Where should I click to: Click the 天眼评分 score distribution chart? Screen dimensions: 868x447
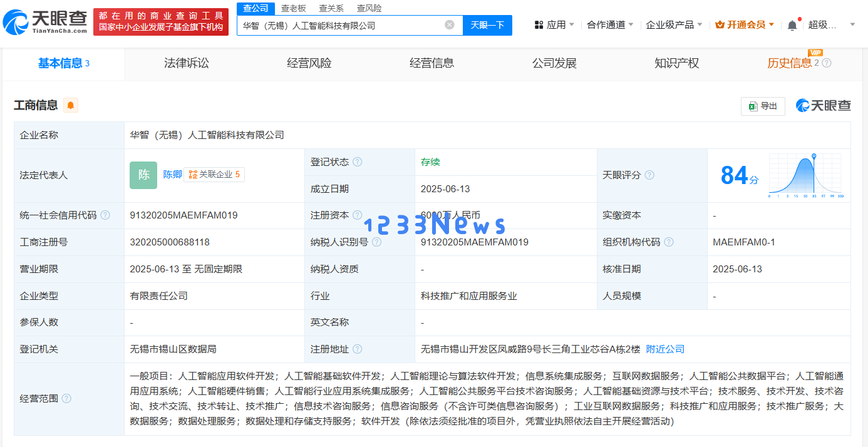[806, 176]
